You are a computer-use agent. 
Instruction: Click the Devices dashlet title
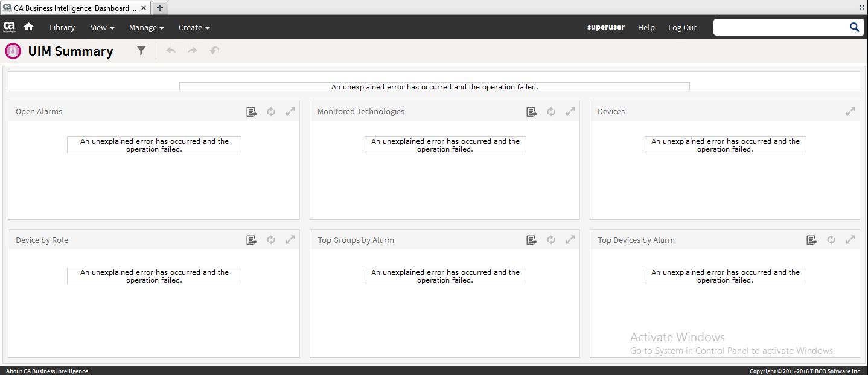(611, 112)
